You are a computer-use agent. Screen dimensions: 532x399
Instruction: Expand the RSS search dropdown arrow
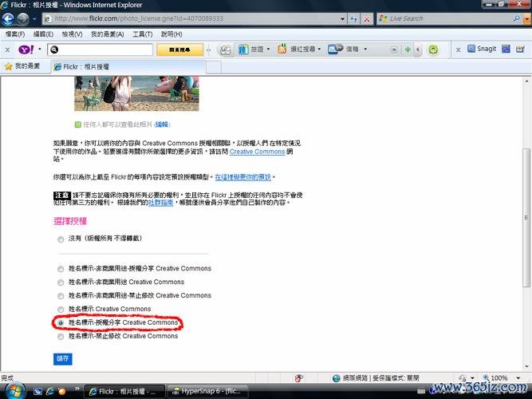[x=319, y=49]
